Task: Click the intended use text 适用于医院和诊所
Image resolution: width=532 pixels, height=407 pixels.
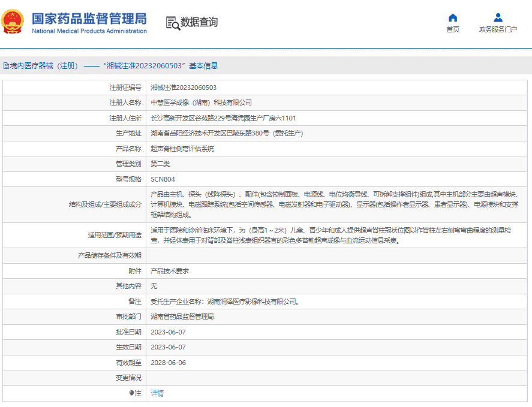Action: [331, 236]
